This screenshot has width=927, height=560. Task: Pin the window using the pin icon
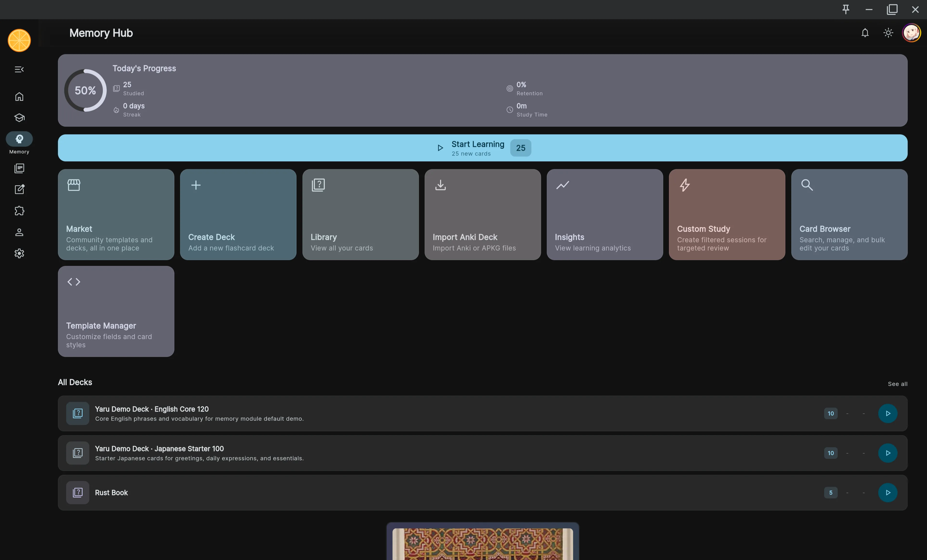coord(845,9)
